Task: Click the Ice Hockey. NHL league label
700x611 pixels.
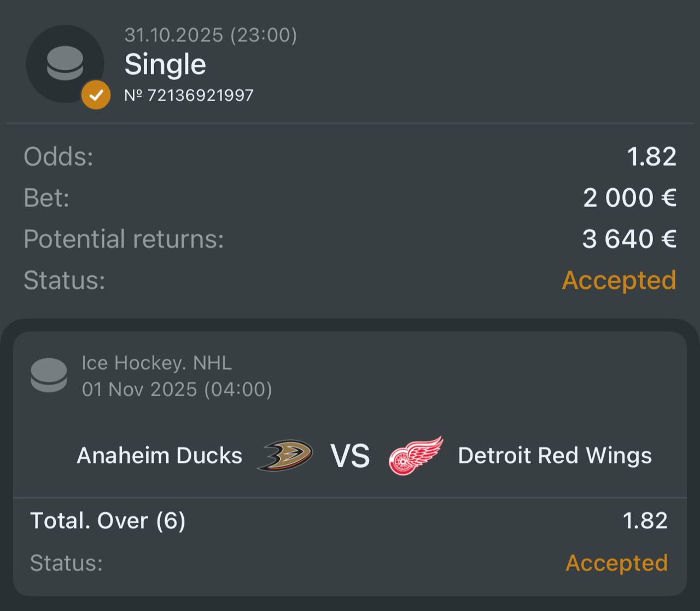Action: coord(156,363)
